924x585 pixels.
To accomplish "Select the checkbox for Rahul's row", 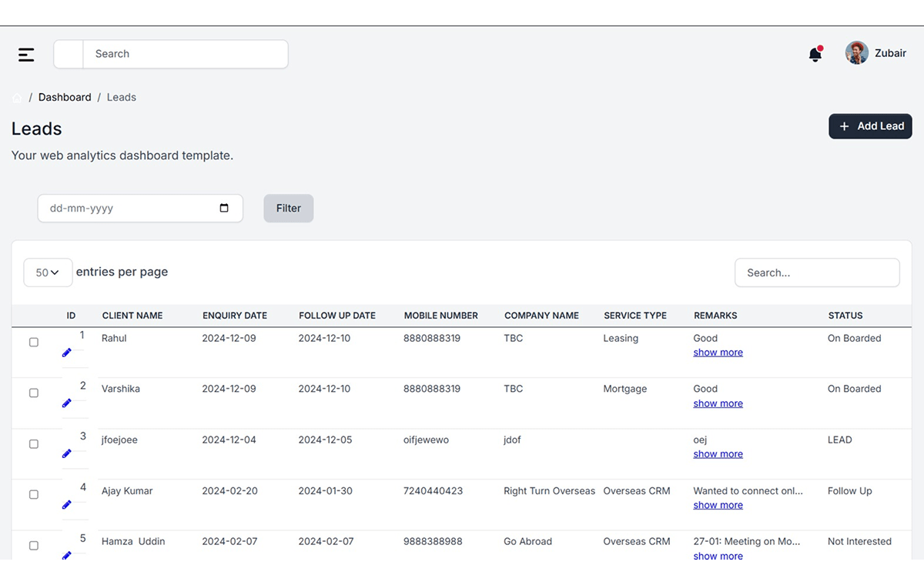I will (34, 343).
